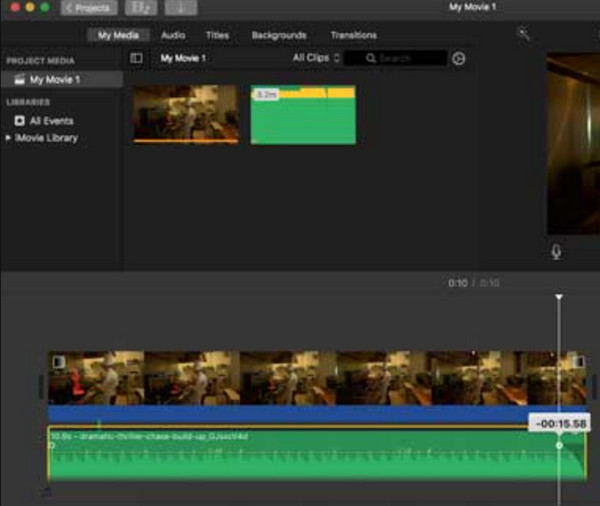Click the Search field in media browser
The height and width of the screenshot is (506, 600).
pos(396,58)
